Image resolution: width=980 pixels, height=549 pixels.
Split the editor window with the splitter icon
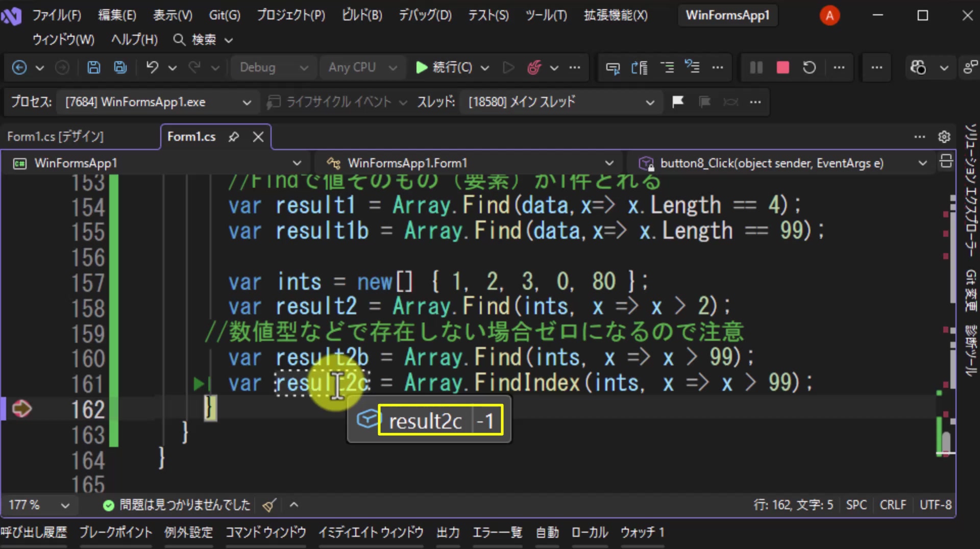pyautogui.click(x=946, y=162)
